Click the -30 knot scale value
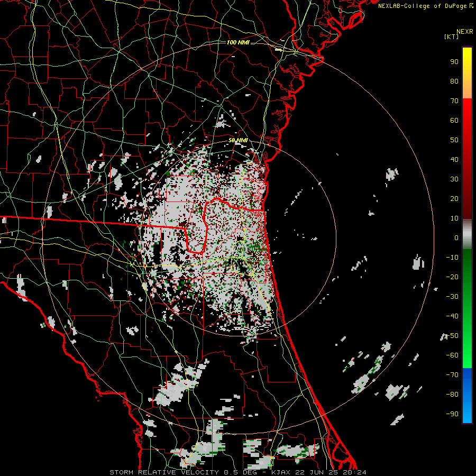The width and height of the screenshot is (476, 476). coord(452,297)
